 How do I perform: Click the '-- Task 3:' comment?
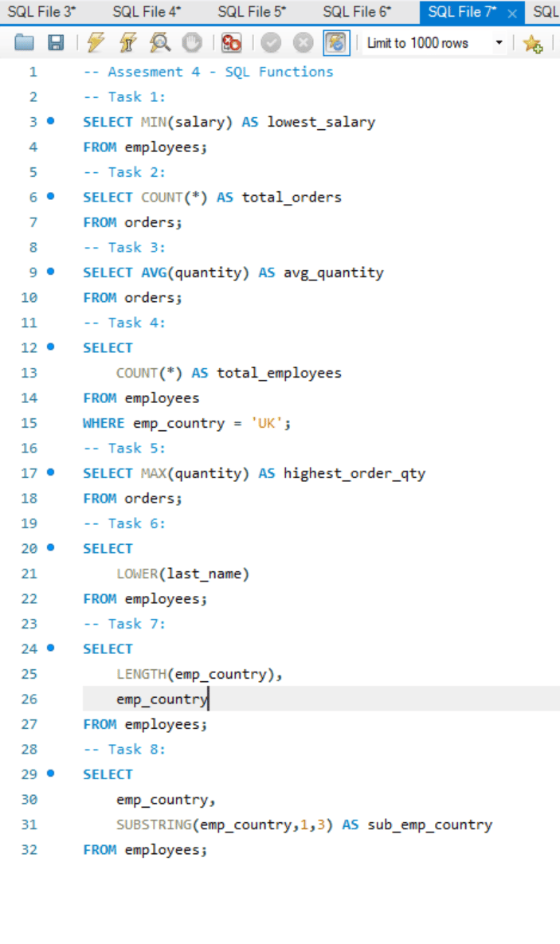click(x=124, y=248)
